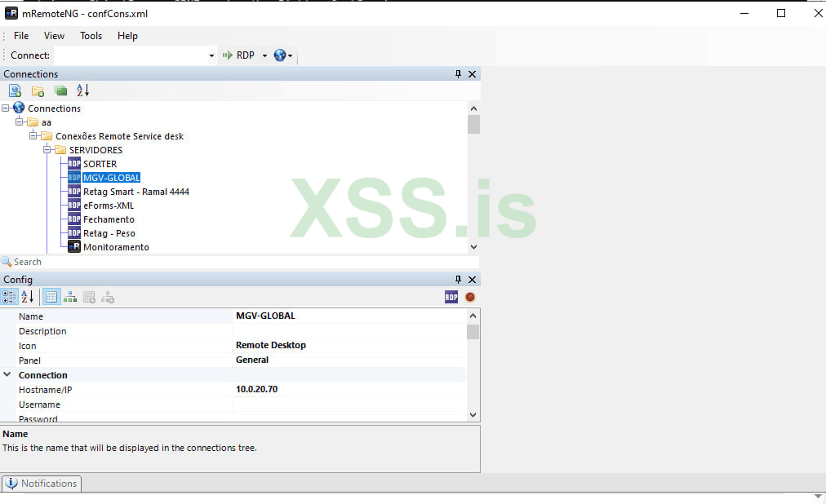This screenshot has width=826, height=504.
Task: Click the alphabetical sort icon in Config
Action: pos(28,297)
